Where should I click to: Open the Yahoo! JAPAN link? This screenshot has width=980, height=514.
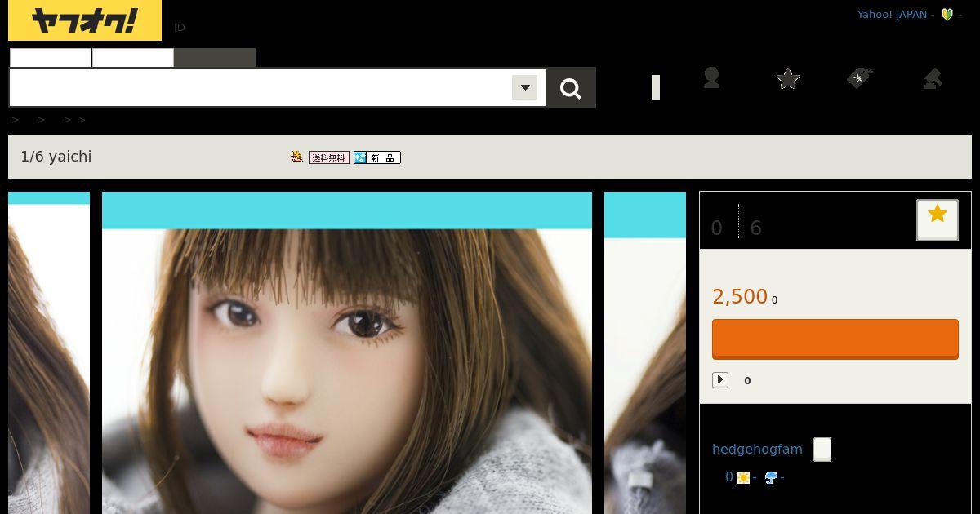coord(892,15)
